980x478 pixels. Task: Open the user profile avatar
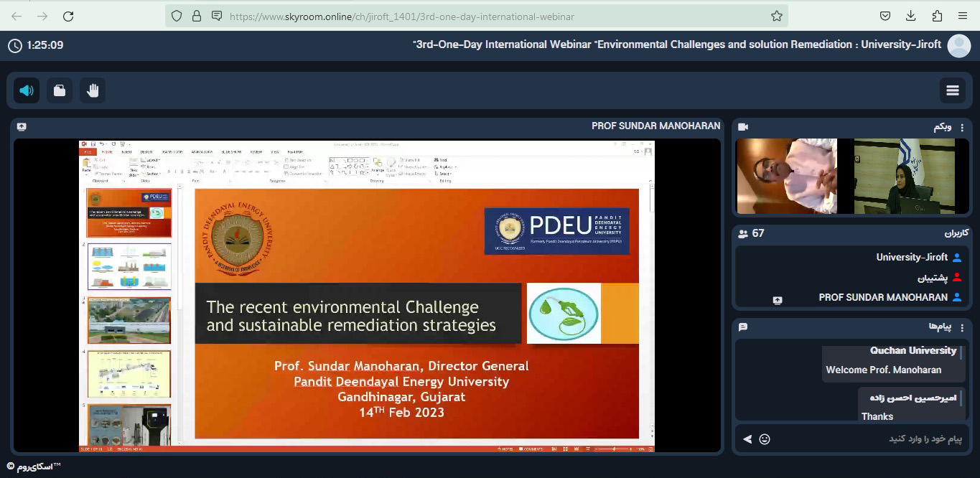pyautogui.click(x=959, y=45)
